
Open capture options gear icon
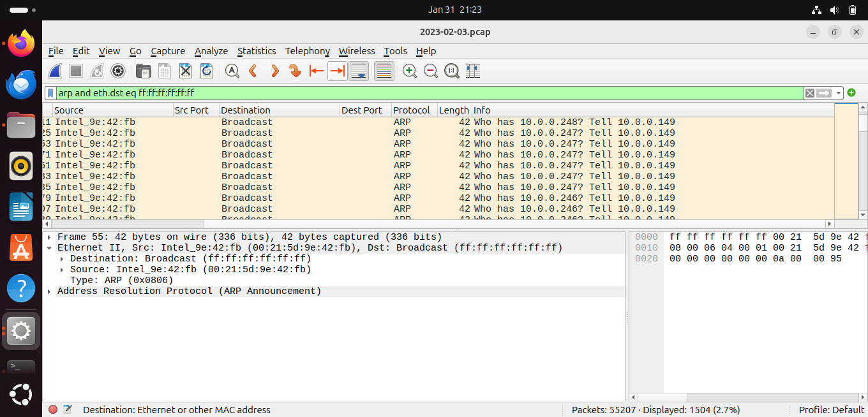(x=117, y=71)
